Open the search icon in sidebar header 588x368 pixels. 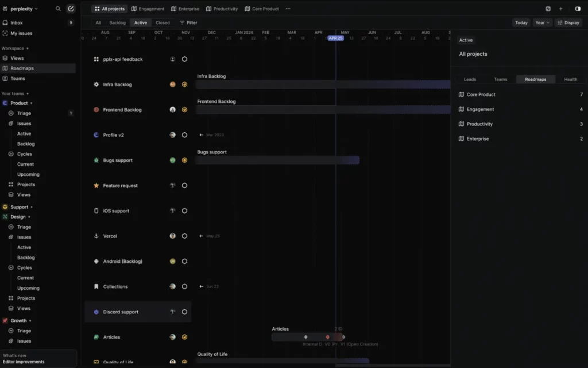tap(58, 9)
